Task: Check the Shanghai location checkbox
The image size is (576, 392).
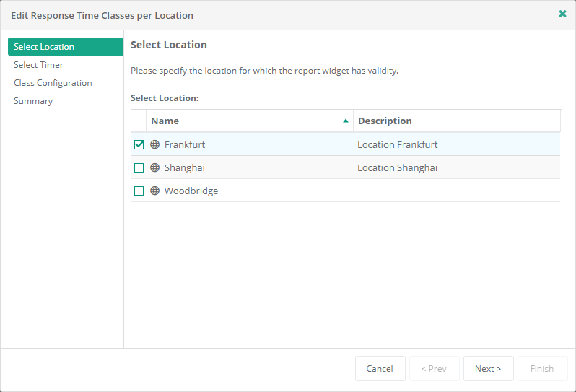Action: pyautogui.click(x=139, y=168)
